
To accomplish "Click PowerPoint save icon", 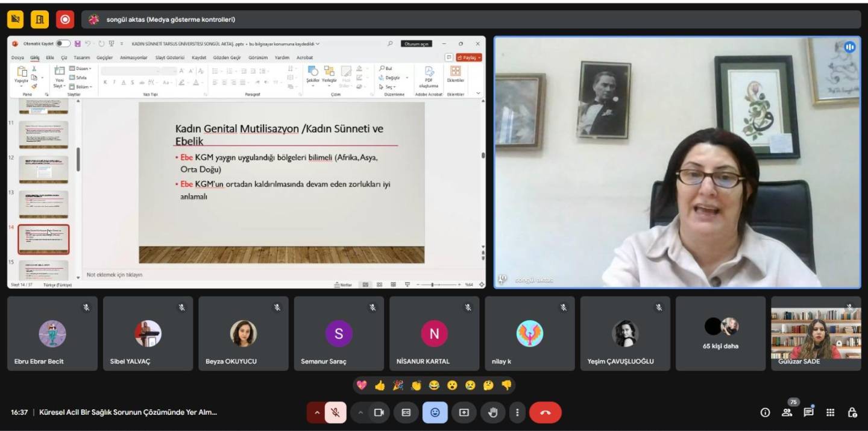I will click(77, 43).
